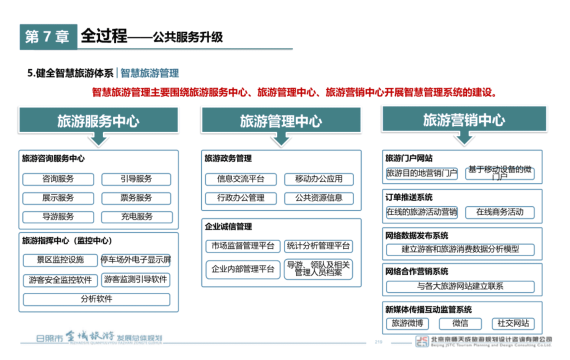Viewport: 570px width, 360px height.
Task: Click the 5.健全智慧旅游体系 heading
Action: point(71,73)
